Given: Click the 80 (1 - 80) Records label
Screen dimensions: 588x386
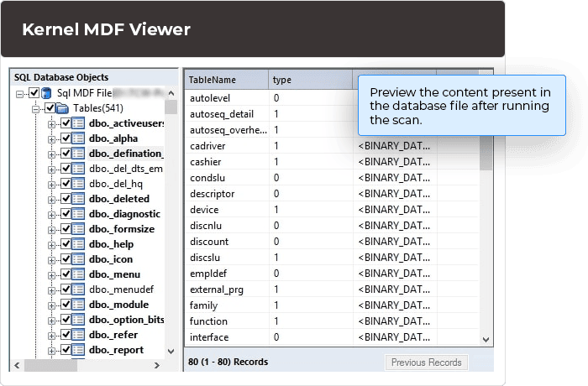Looking at the screenshot, I should click(x=228, y=362).
